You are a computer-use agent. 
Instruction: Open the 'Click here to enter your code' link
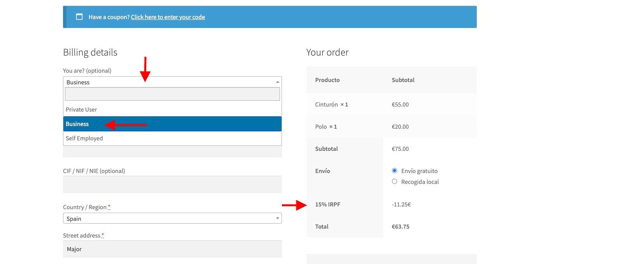click(168, 17)
